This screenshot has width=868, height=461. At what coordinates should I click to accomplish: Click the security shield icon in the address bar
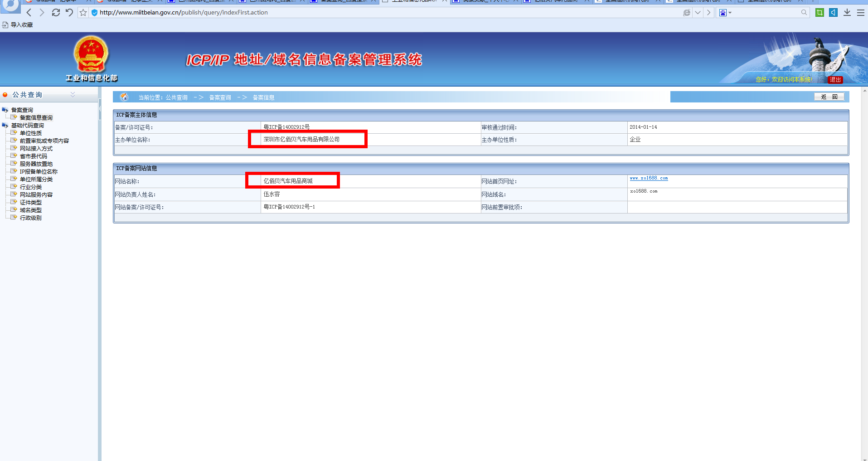click(94, 13)
